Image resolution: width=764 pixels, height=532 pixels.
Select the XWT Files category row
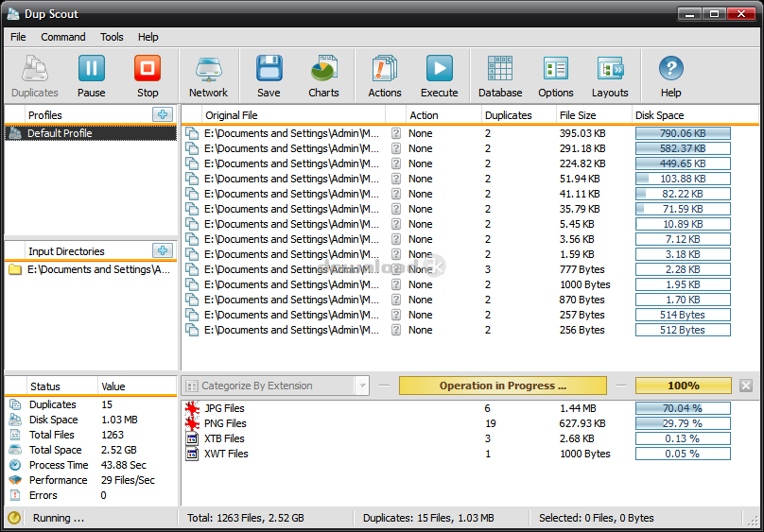[x=458, y=454]
